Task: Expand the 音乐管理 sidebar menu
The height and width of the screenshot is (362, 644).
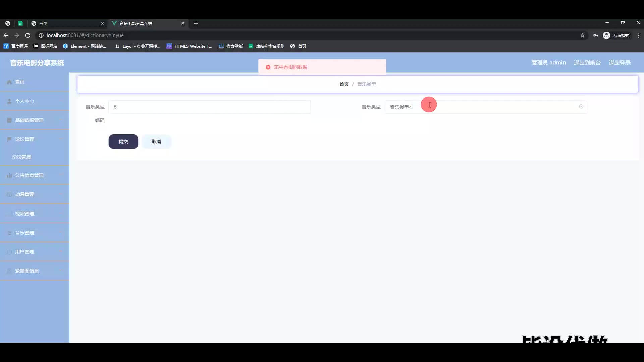Action: point(25,233)
